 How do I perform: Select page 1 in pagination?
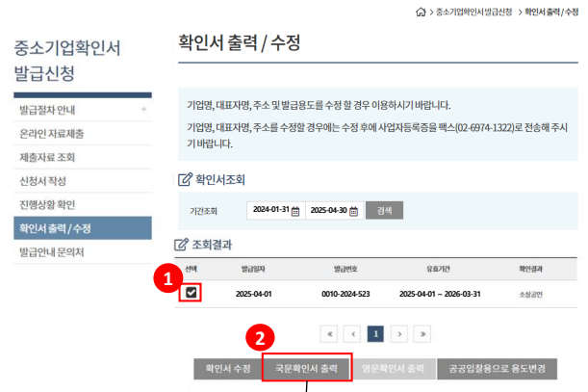click(375, 332)
